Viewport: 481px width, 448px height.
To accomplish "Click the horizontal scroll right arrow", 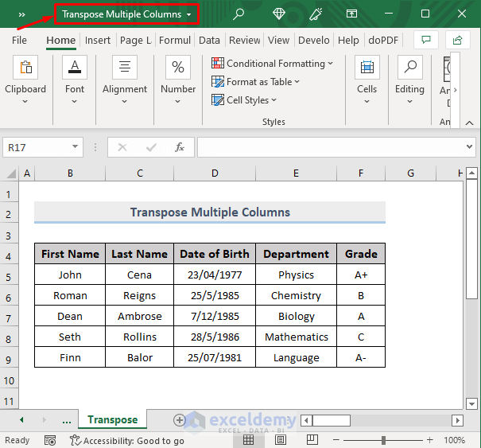I will click(x=457, y=420).
